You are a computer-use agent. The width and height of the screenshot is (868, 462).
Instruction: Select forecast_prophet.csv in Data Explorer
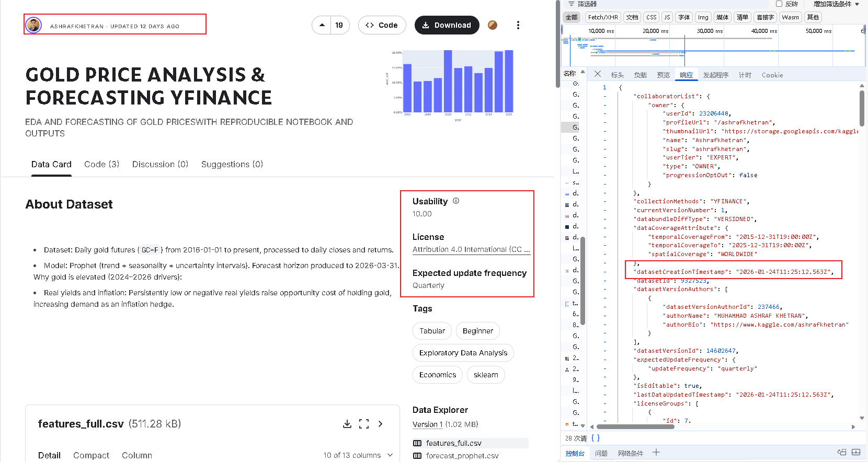point(462,456)
